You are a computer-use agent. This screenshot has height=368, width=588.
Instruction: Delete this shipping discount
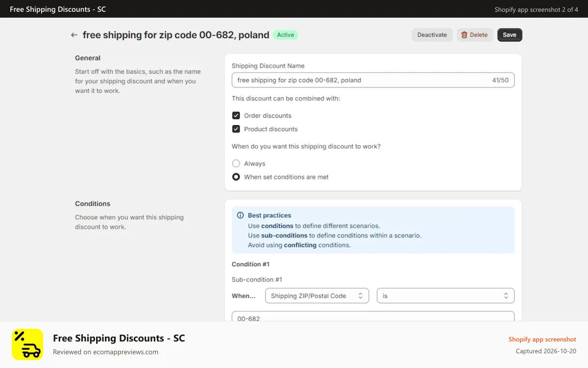click(x=475, y=35)
